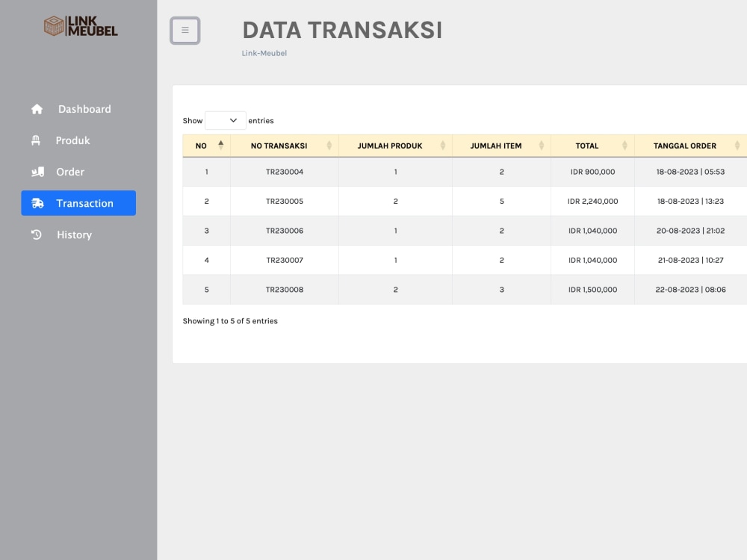Open the History menu item
The width and height of the screenshot is (747, 560).
click(x=78, y=234)
